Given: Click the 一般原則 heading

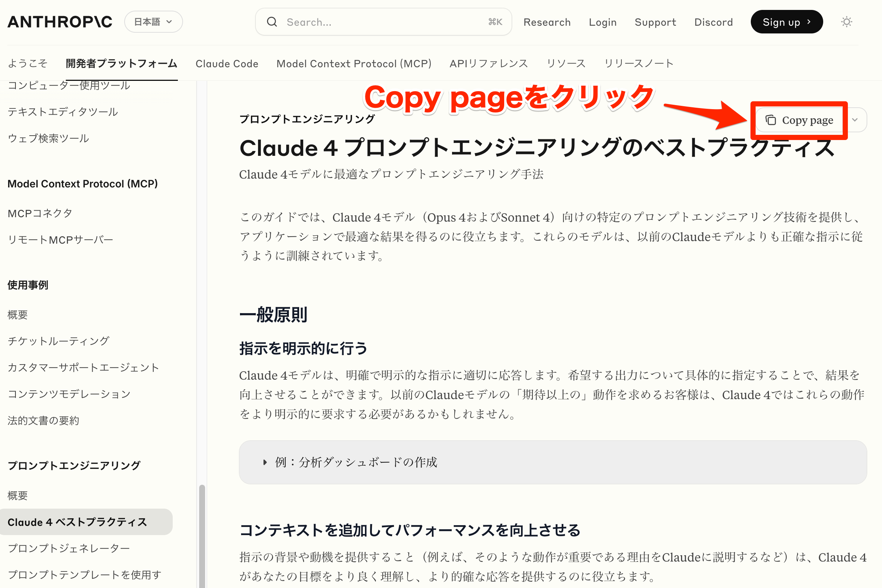Looking at the screenshot, I should click(274, 314).
